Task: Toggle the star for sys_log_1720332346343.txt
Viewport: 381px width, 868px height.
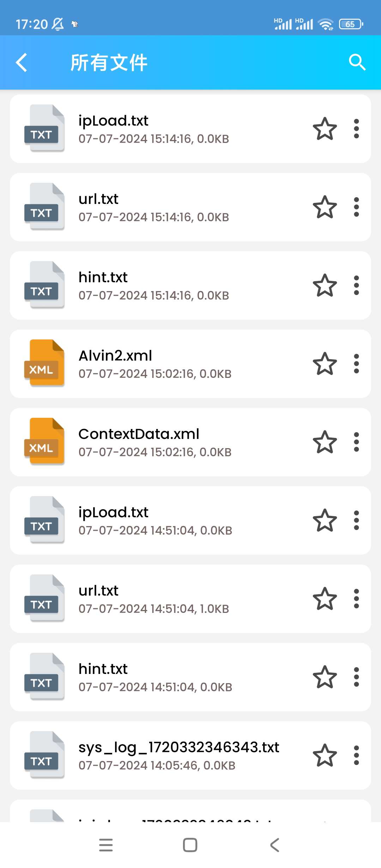Action: (325, 755)
